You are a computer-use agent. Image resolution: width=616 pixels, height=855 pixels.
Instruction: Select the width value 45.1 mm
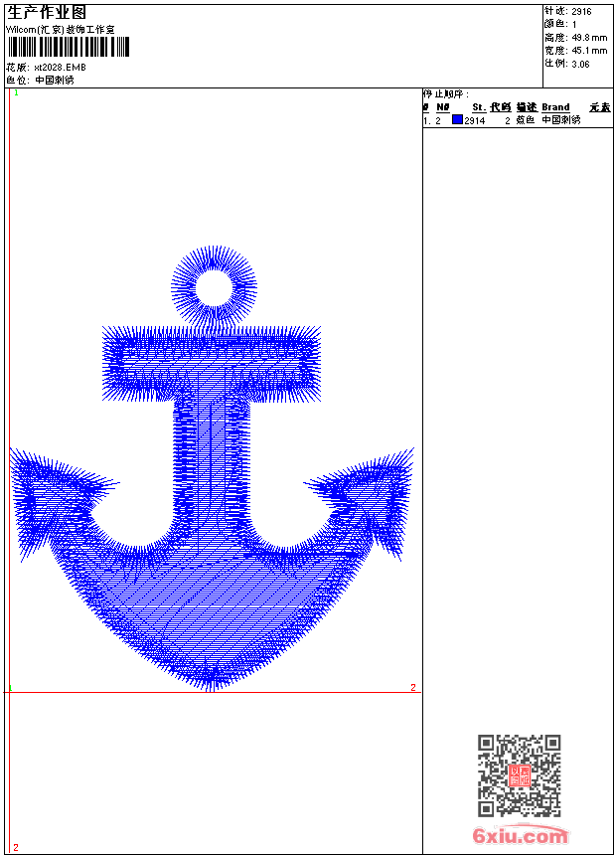tap(589, 50)
